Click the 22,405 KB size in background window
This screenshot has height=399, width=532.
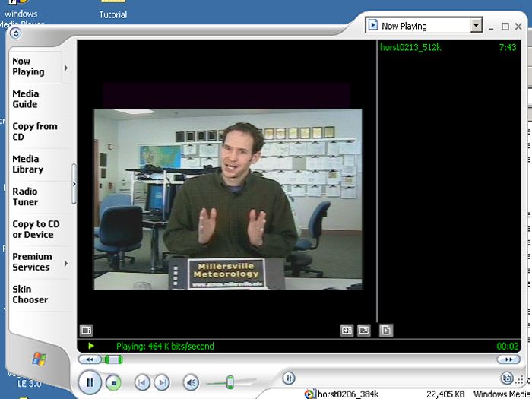pos(445,394)
